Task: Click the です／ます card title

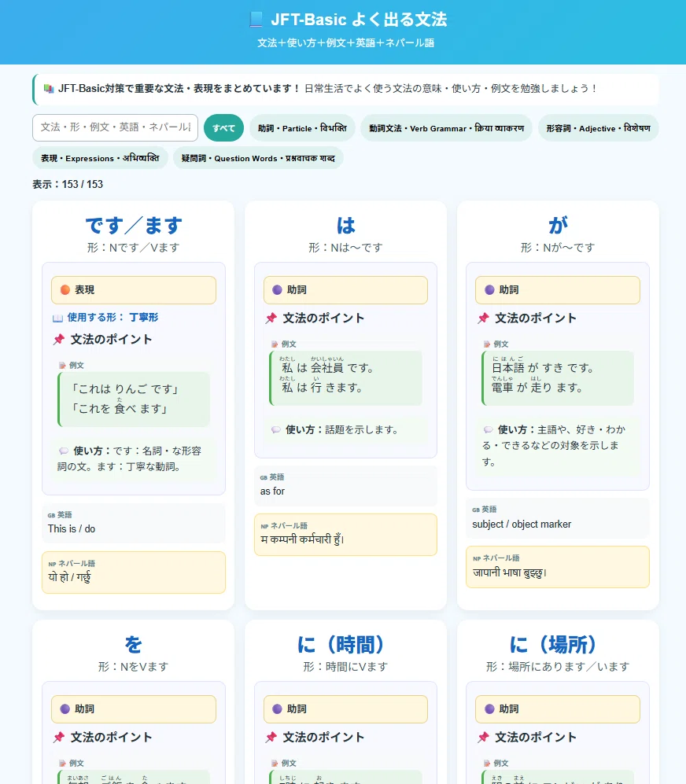Action: tap(134, 225)
